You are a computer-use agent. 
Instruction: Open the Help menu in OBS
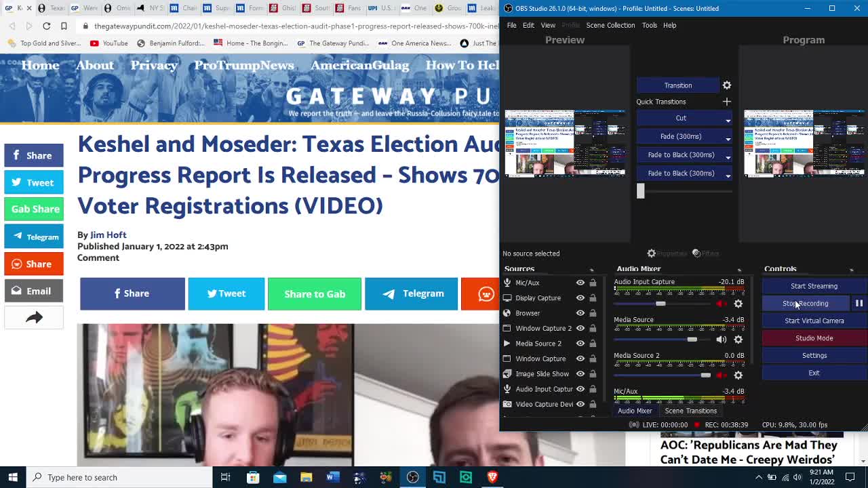click(x=669, y=25)
